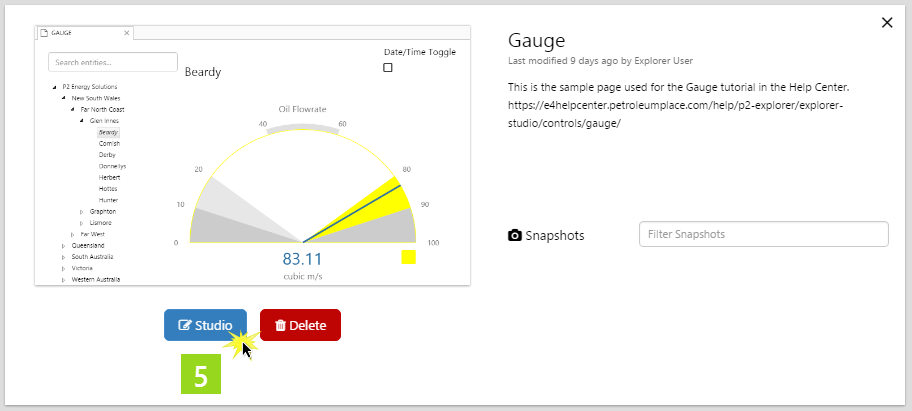Close the Gauge dialog with the X icon
The image size is (912, 411).
click(x=887, y=23)
